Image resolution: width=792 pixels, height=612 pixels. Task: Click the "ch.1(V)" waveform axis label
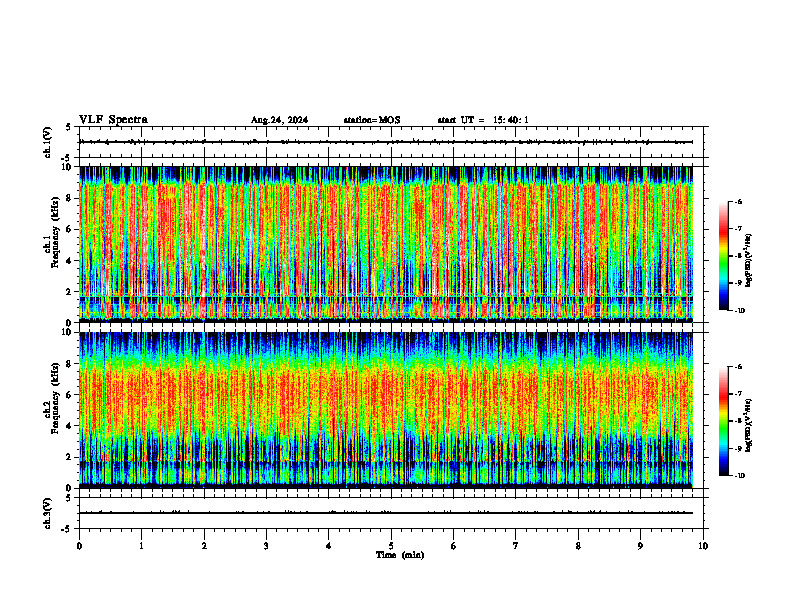pos(47,142)
